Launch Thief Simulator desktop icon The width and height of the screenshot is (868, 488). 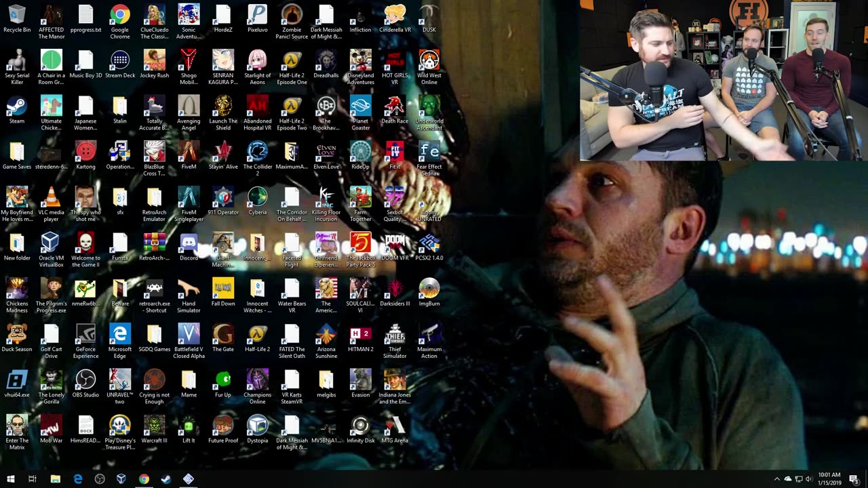click(x=395, y=342)
